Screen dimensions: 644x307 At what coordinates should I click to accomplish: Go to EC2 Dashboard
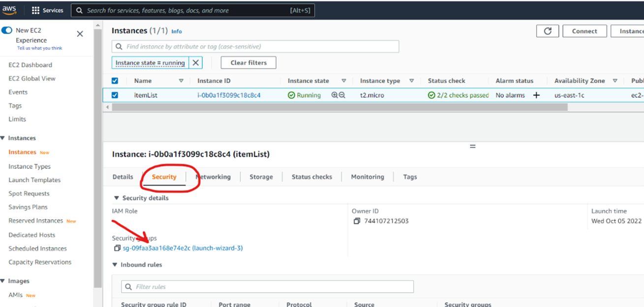click(x=30, y=65)
